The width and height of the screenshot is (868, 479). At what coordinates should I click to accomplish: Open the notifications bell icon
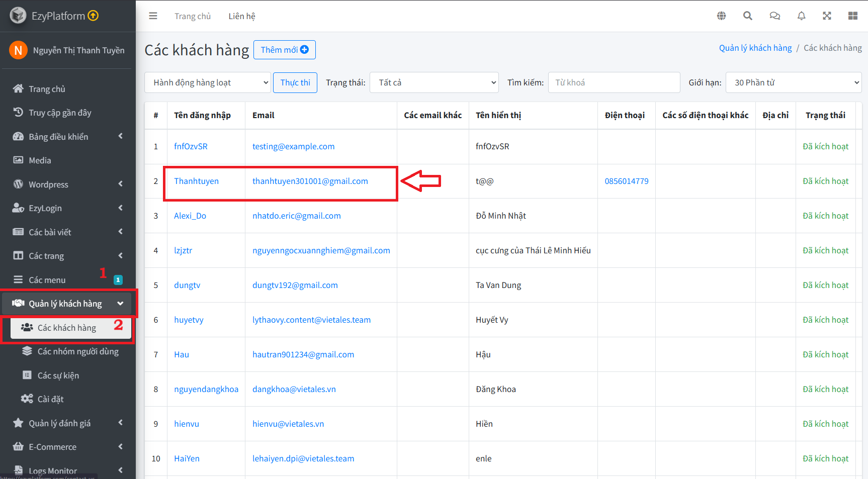coord(802,16)
